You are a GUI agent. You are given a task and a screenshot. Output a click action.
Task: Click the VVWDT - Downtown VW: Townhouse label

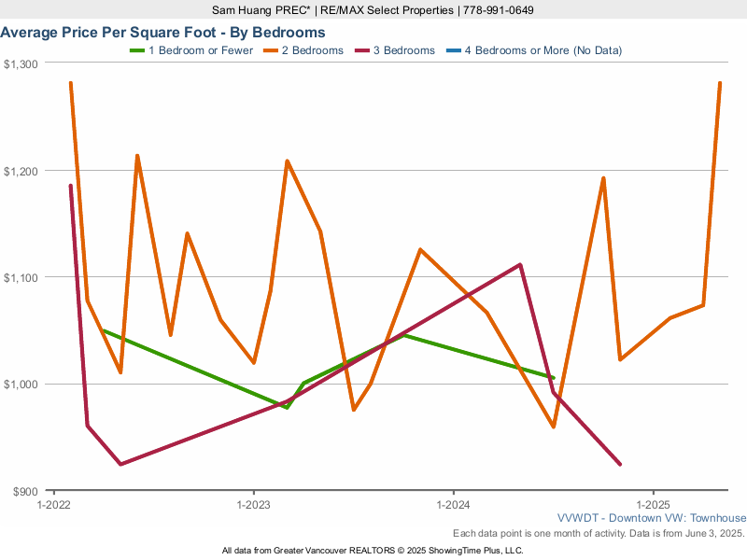coord(652,518)
